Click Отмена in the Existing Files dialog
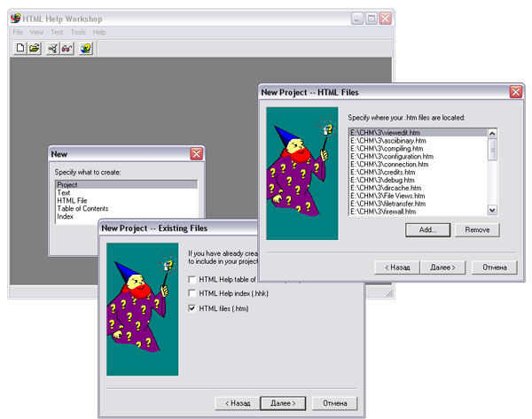Screen dimensions: 532x419 (335, 403)
